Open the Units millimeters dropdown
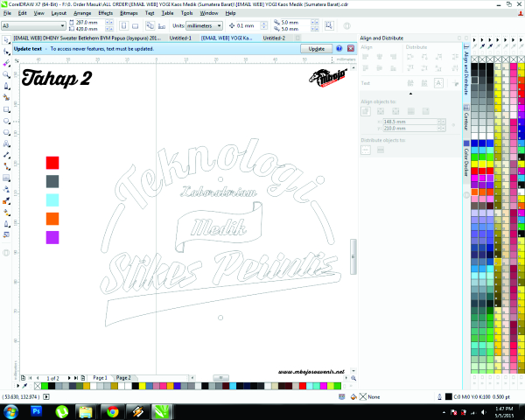The width and height of the screenshot is (525, 420). click(x=219, y=25)
